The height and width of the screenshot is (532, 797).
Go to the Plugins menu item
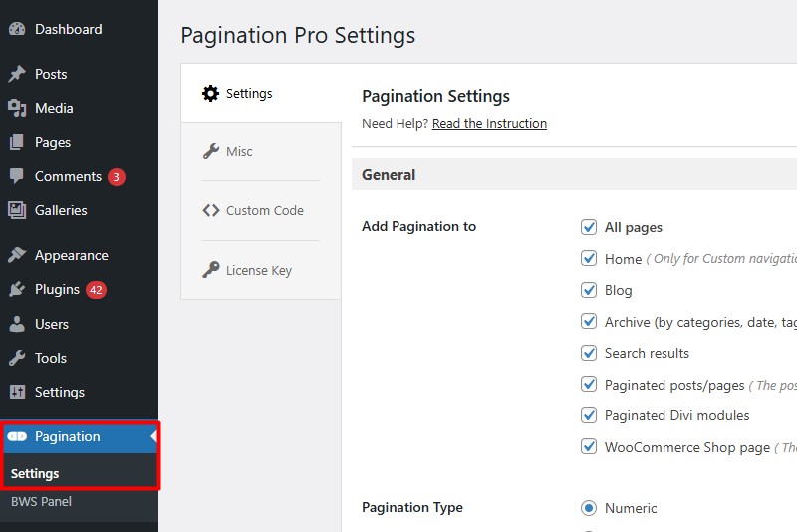(x=79, y=289)
